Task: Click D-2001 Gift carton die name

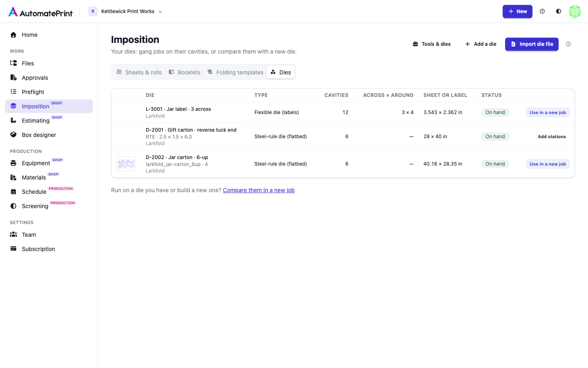Action: (x=191, y=130)
